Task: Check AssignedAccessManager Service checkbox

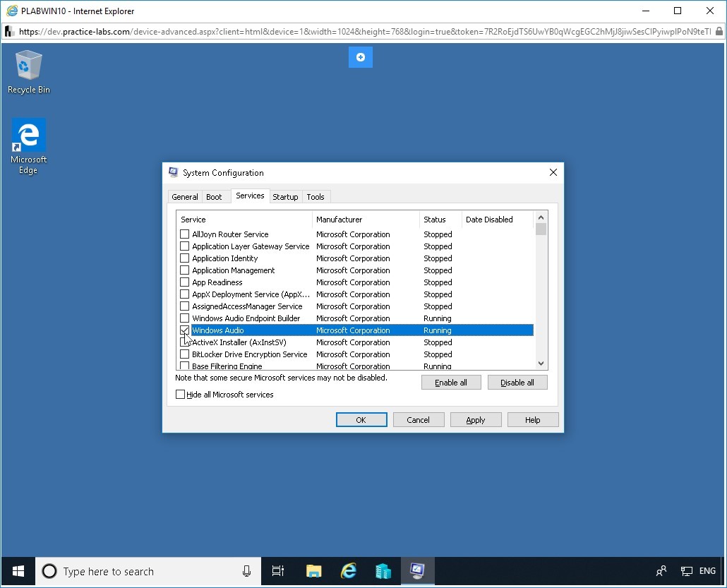Action: point(184,306)
